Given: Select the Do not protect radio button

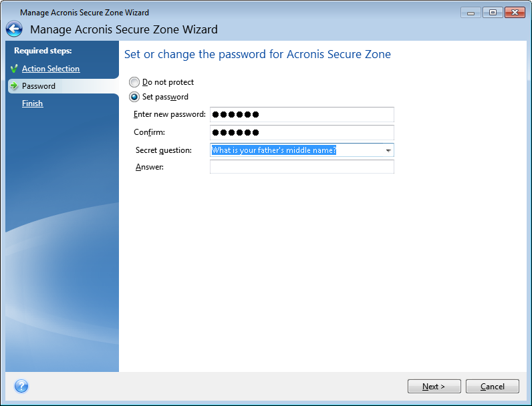Looking at the screenshot, I should [x=134, y=82].
